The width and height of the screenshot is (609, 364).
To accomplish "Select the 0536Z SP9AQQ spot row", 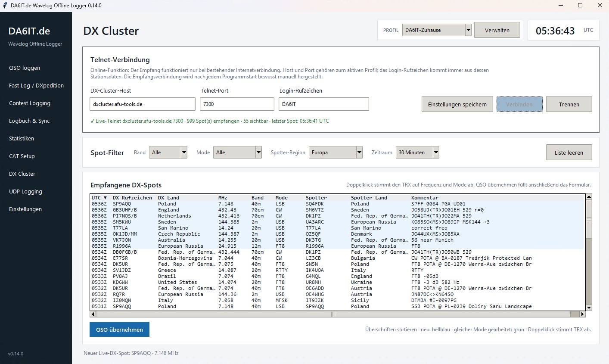I will click(337, 204).
